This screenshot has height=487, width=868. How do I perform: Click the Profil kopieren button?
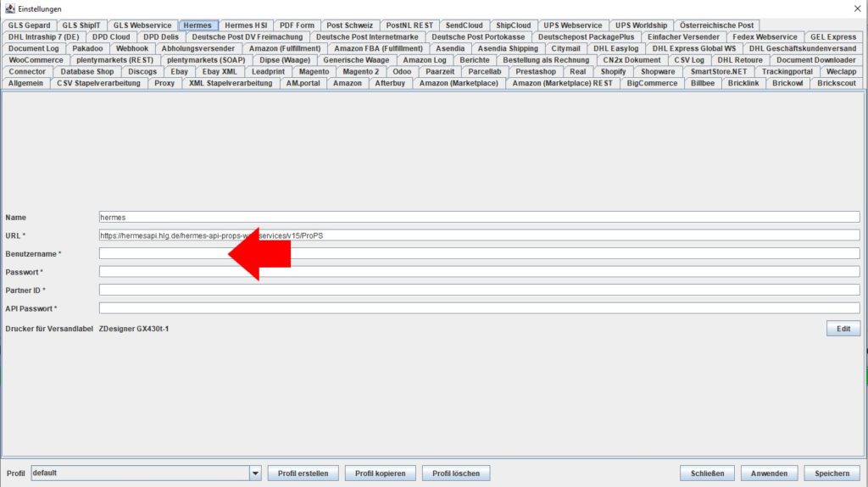click(x=381, y=473)
